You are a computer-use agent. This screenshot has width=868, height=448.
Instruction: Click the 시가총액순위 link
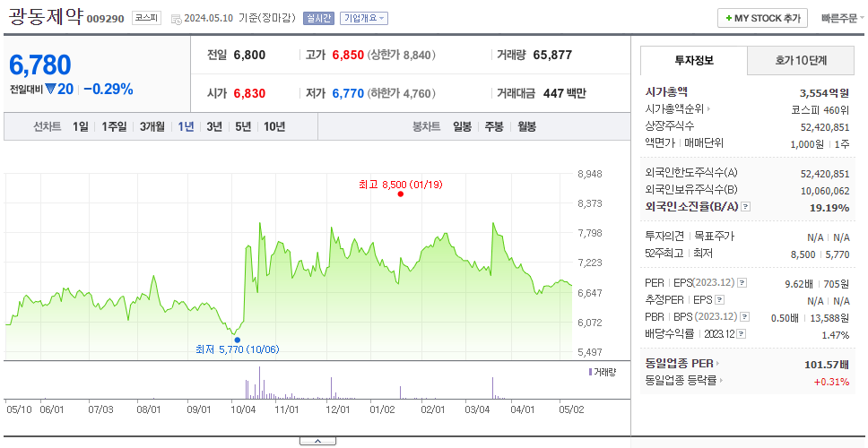tap(675, 109)
